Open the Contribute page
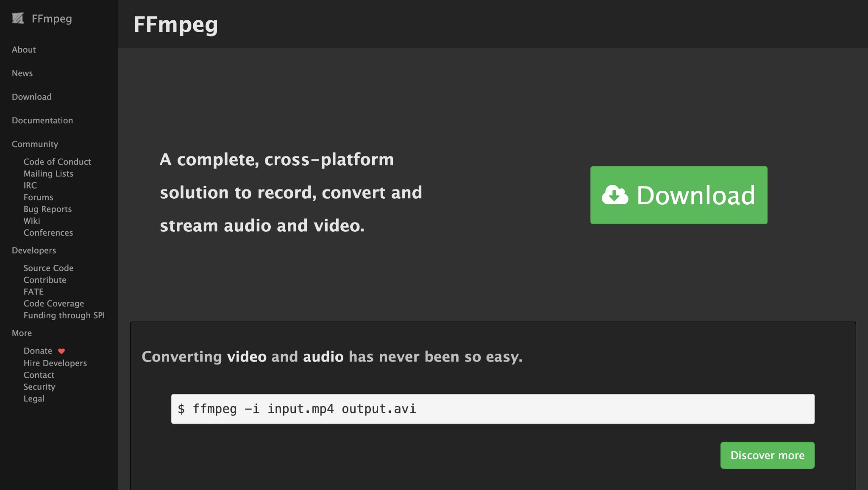 point(45,280)
